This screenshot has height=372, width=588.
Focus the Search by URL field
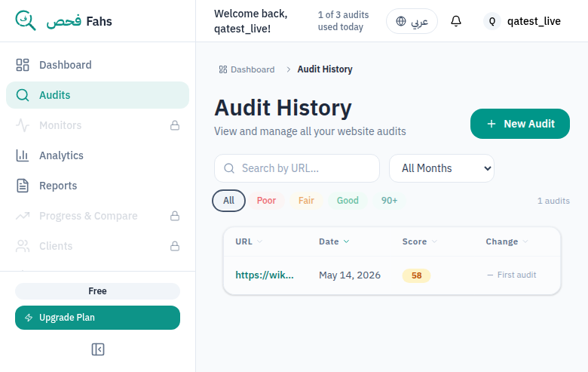tap(296, 168)
